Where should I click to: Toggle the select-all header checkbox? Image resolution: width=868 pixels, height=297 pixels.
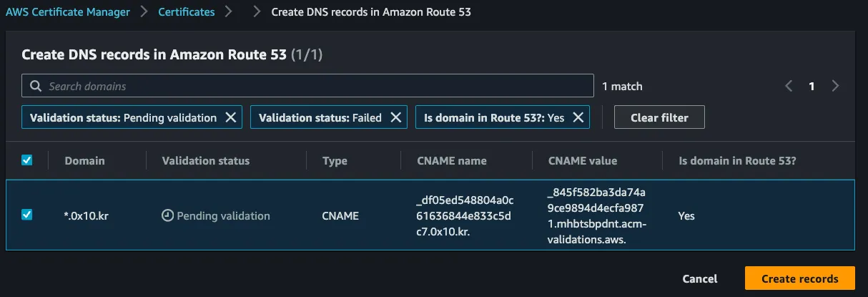[27, 160]
